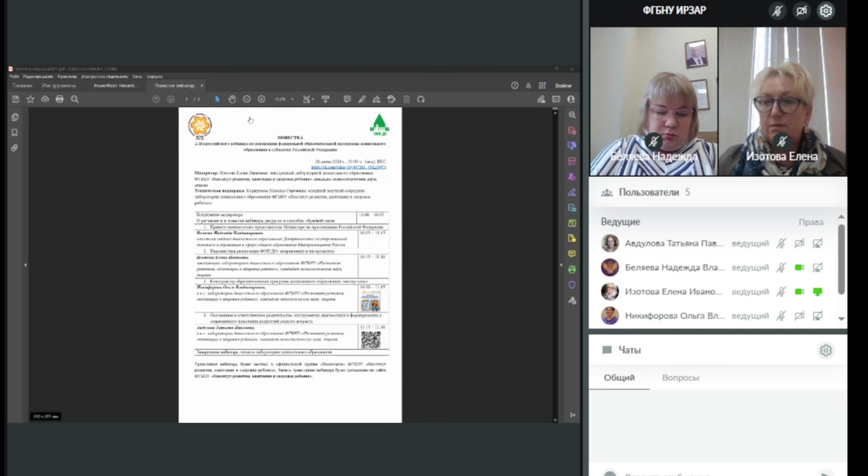Image resolution: width=868 pixels, height=476 pixels.
Task: Click the bookmark star icon in toolbar
Action: 30,99
